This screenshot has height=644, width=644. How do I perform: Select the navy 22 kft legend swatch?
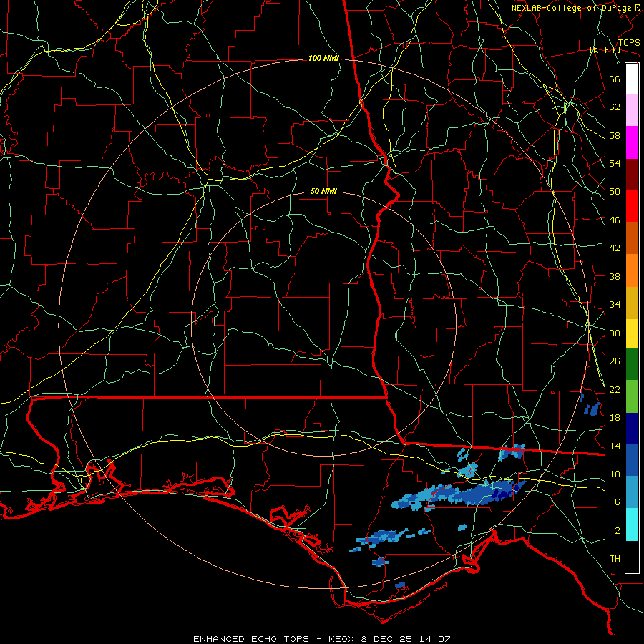coord(632,429)
